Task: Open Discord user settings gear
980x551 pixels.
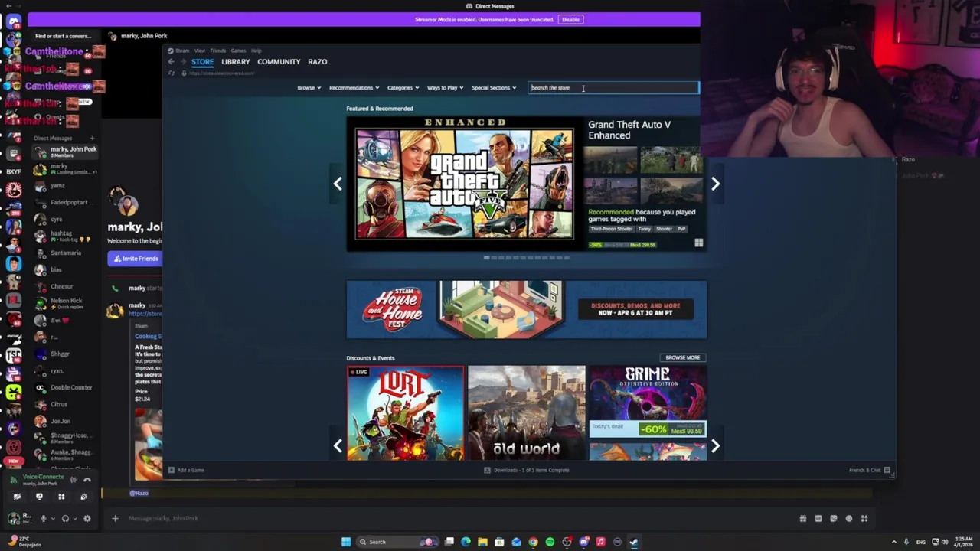Action: (87, 518)
